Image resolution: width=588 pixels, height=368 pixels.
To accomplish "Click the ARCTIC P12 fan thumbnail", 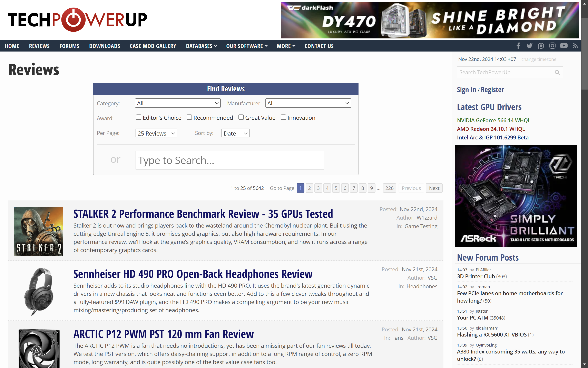I will tap(39, 348).
